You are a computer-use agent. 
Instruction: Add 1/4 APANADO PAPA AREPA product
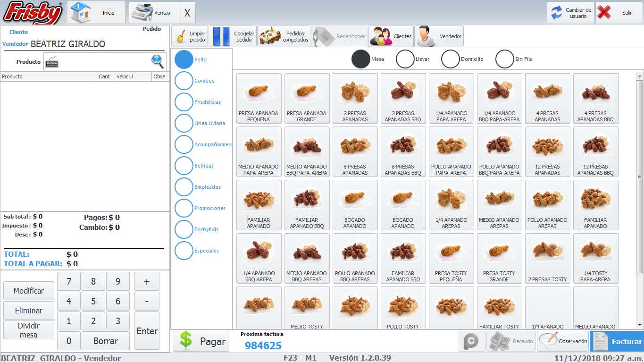[451, 98]
